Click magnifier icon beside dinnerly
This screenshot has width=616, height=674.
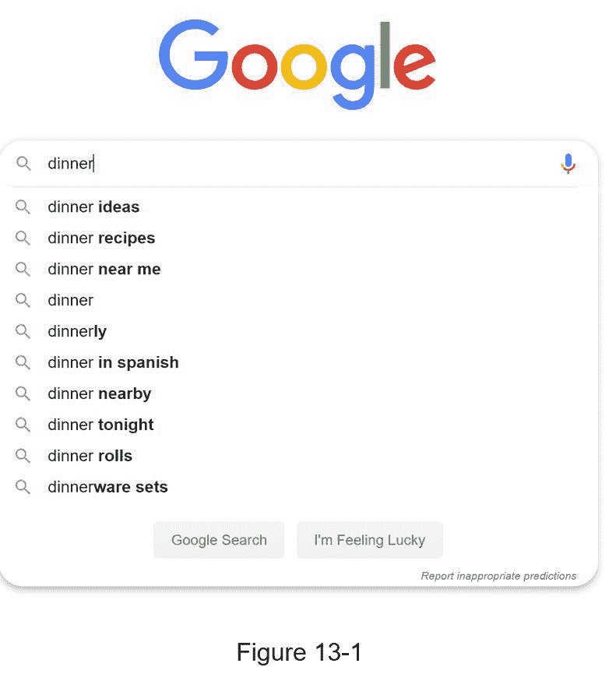[x=23, y=331]
